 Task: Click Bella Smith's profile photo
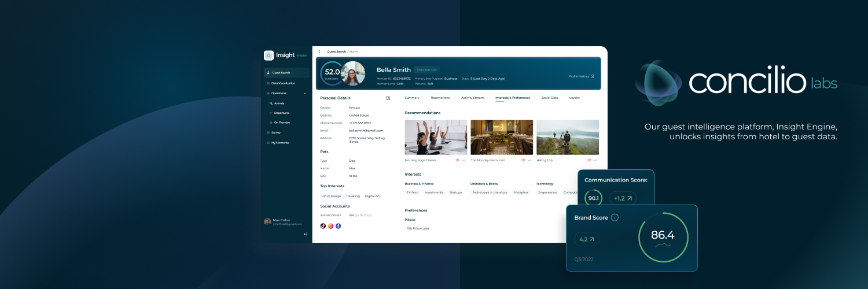(x=353, y=73)
